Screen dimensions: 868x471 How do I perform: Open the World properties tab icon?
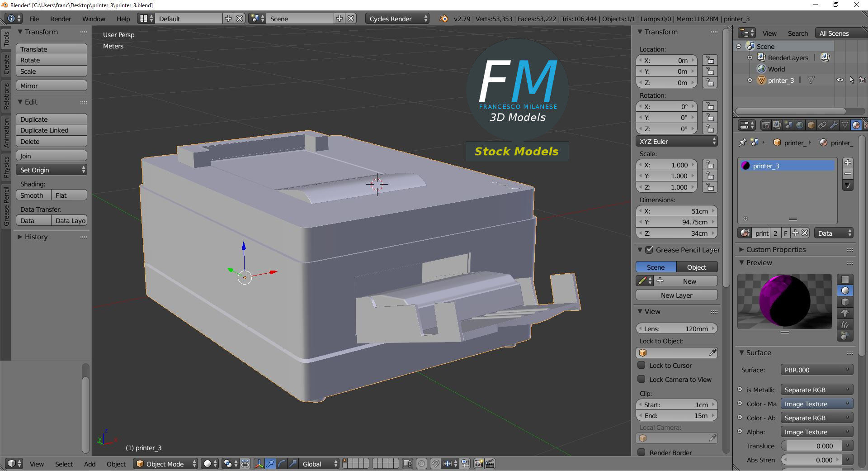(x=800, y=125)
